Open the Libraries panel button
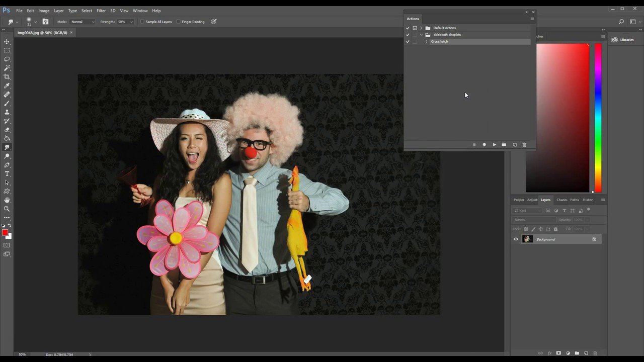Viewport: 644px width, 362px height. tap(623, 40)
